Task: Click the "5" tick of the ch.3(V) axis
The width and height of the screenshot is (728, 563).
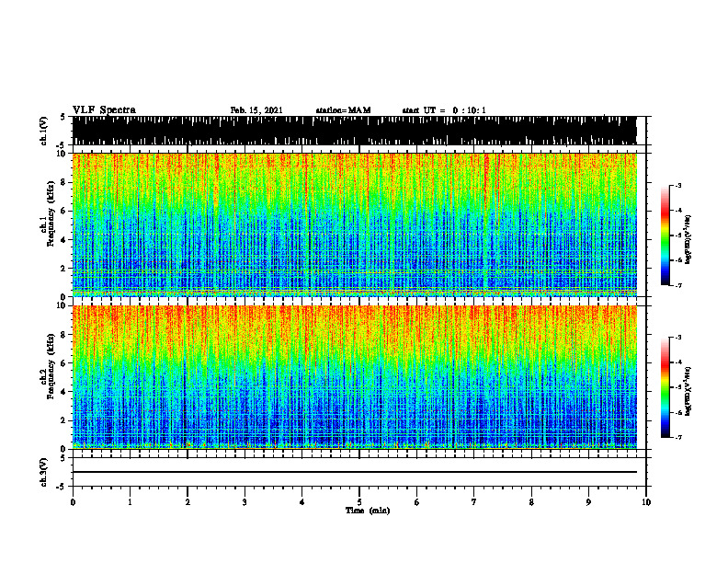Action: point(63,458)
